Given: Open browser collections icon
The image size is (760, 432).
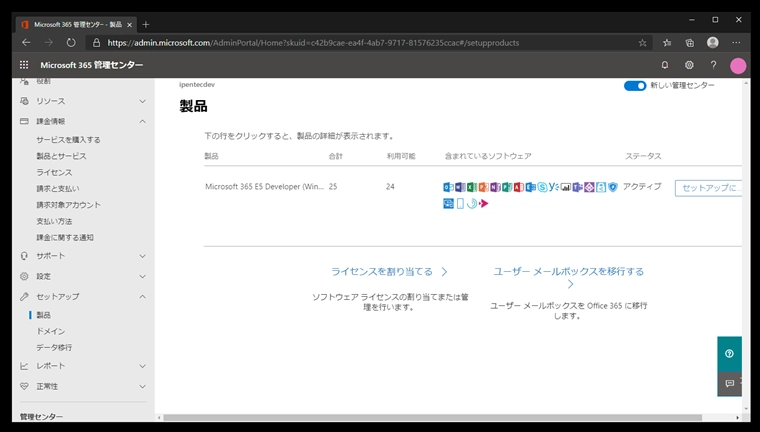Looking at the screenshot, I should [690, 43].
